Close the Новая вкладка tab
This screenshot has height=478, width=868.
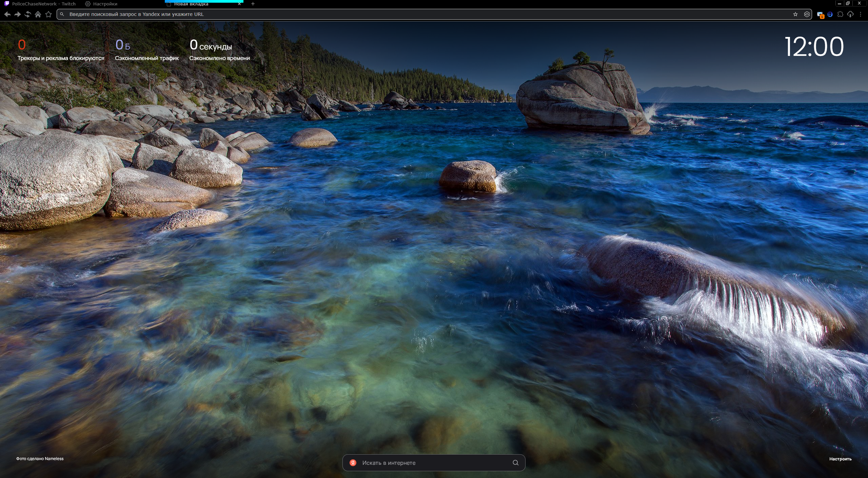[239, 4]
